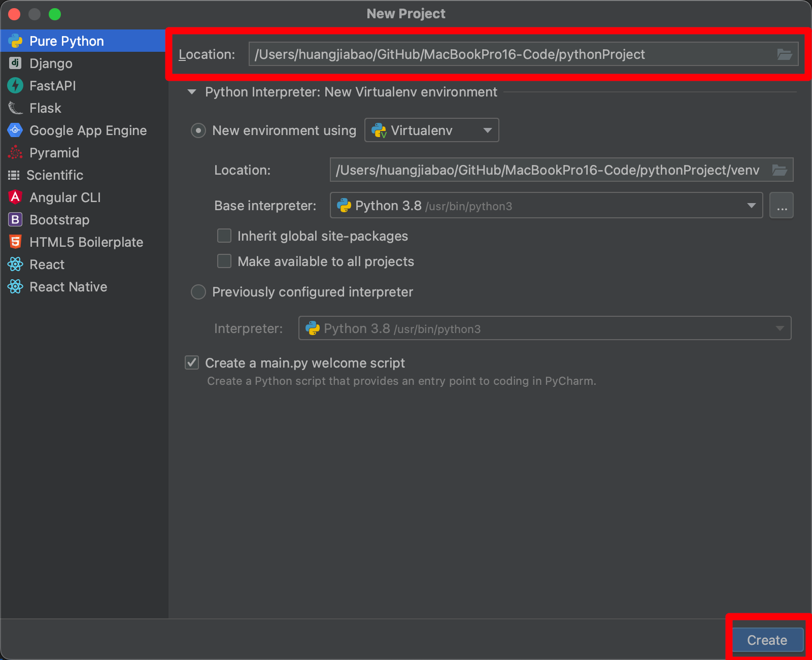Select the Django project type icon

coord(15,63)
